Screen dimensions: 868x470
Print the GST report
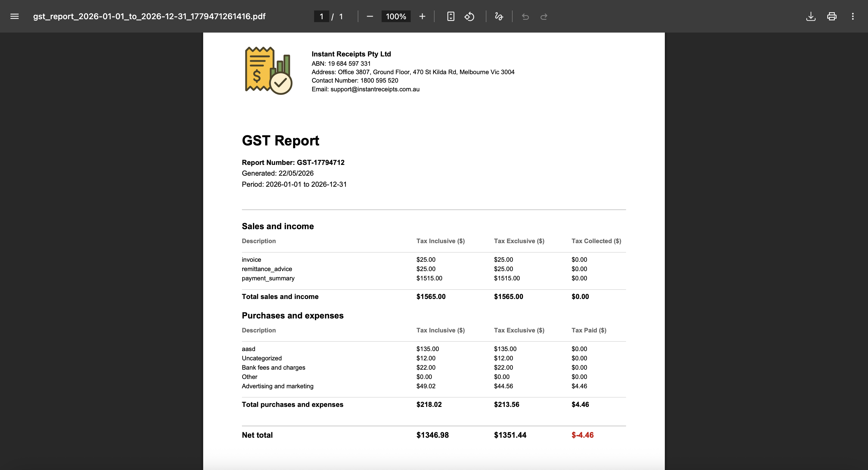click(832, 16)
